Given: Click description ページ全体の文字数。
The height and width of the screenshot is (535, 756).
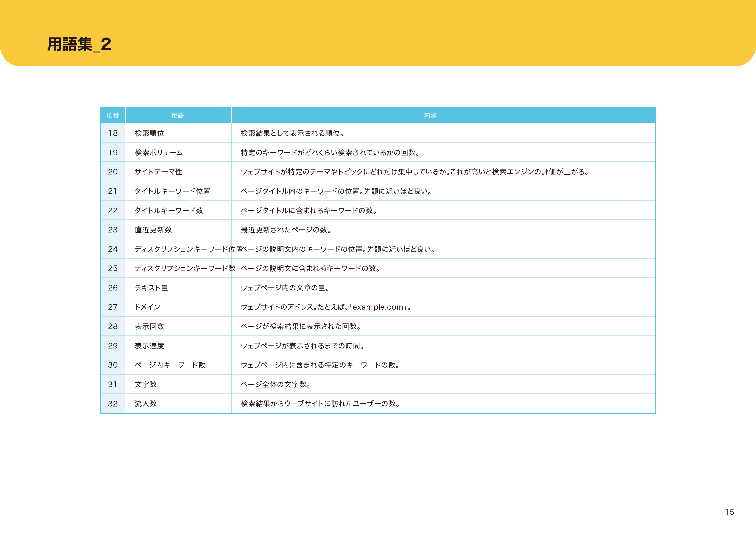Looking at the screenshot, I should tap(276, 384).
